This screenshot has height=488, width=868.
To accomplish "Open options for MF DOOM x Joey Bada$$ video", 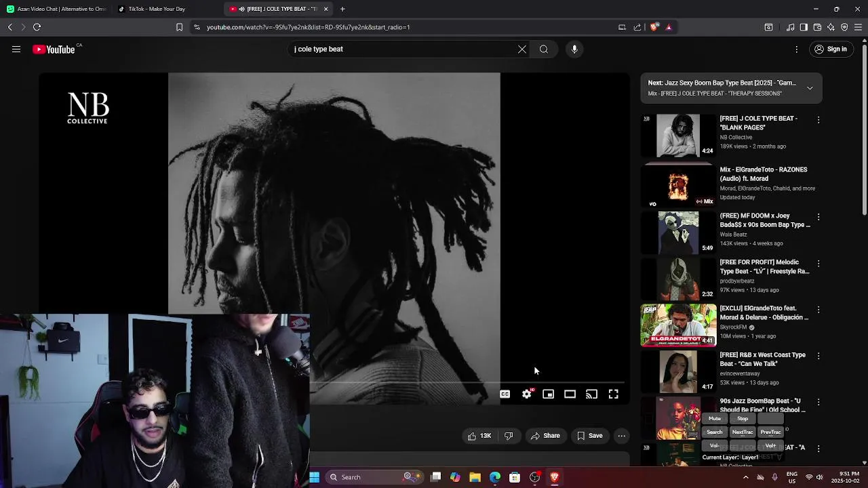I will click(818, 217).
